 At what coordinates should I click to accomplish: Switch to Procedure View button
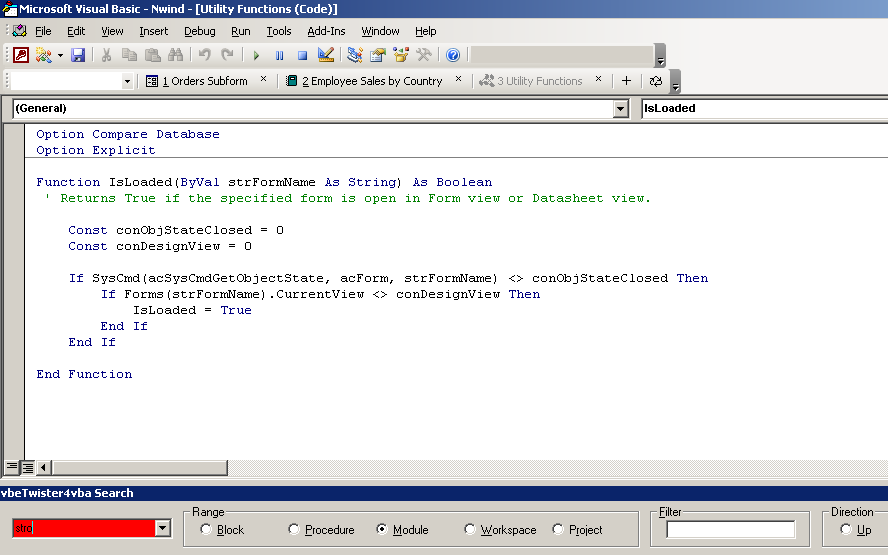click(x=11, y=467)
